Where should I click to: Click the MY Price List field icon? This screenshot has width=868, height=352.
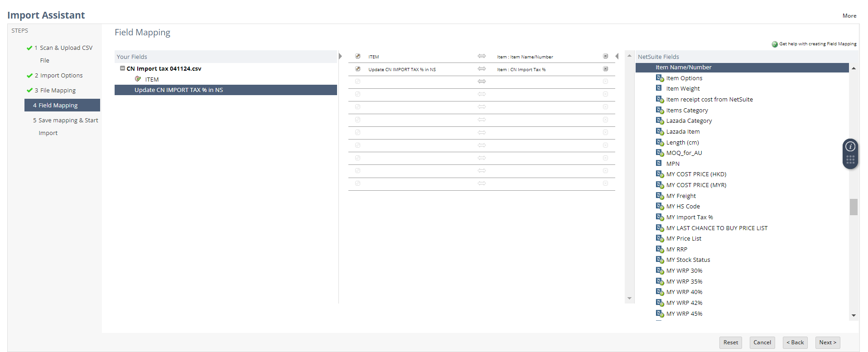pos(660,238)
